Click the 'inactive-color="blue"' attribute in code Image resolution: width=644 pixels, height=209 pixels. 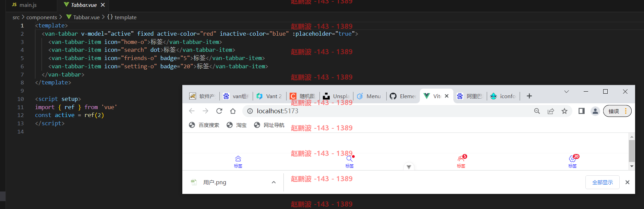click(254, 34)
